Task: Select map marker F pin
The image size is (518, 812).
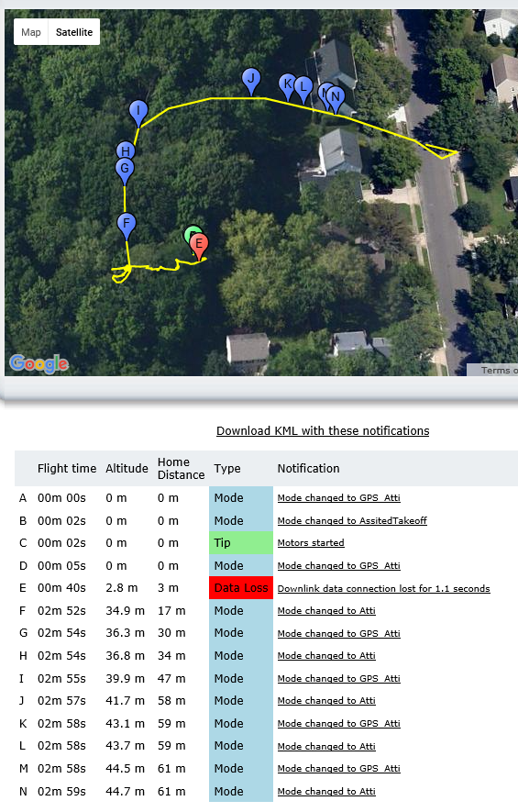Action: click(x=127, y=226)
